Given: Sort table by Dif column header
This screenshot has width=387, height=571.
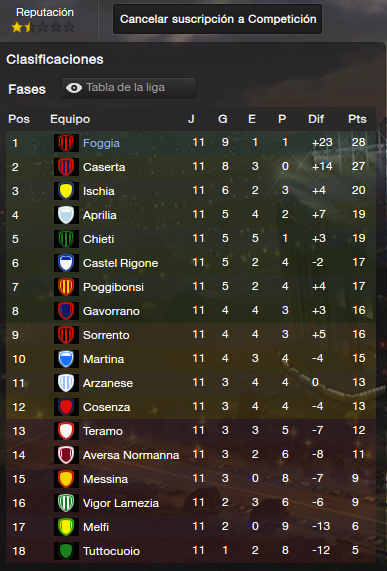Looking at the screenshot, I should tap(316, 119).
